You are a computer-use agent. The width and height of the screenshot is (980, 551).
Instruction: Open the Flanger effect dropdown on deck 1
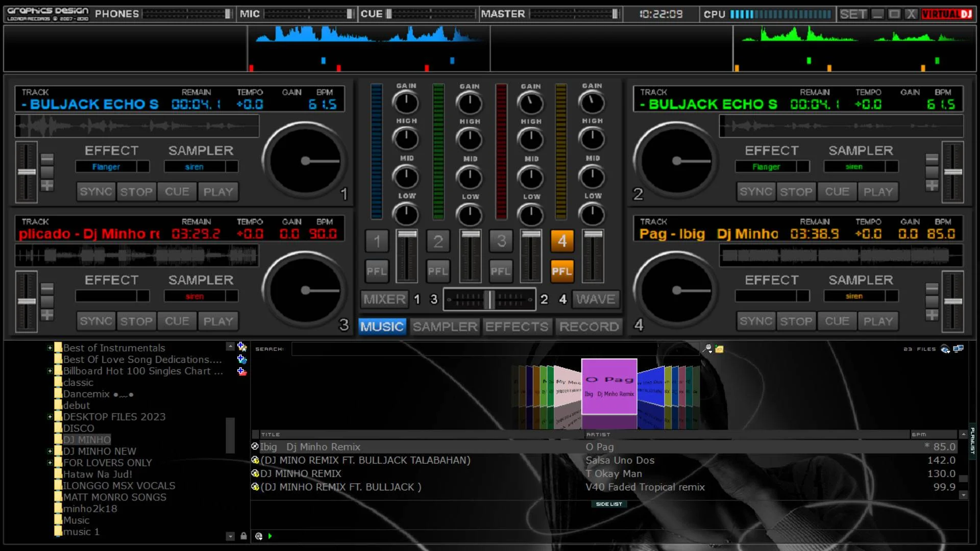(143, 167)
